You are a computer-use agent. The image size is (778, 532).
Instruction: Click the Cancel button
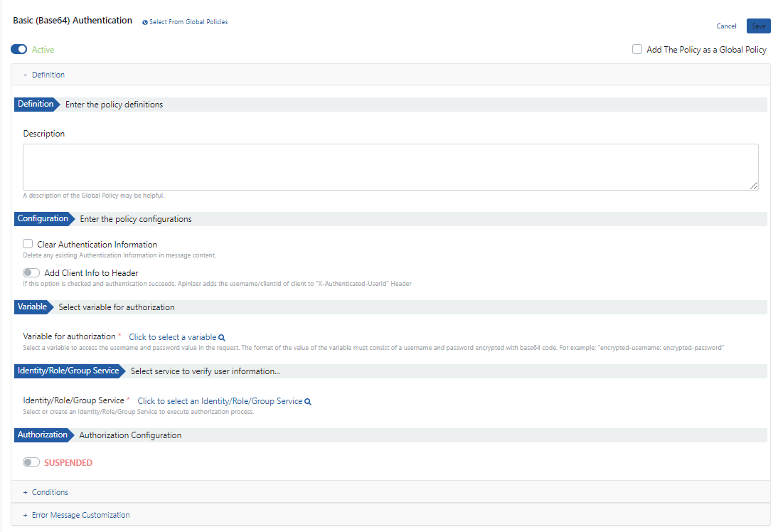(x=726, y=26)
